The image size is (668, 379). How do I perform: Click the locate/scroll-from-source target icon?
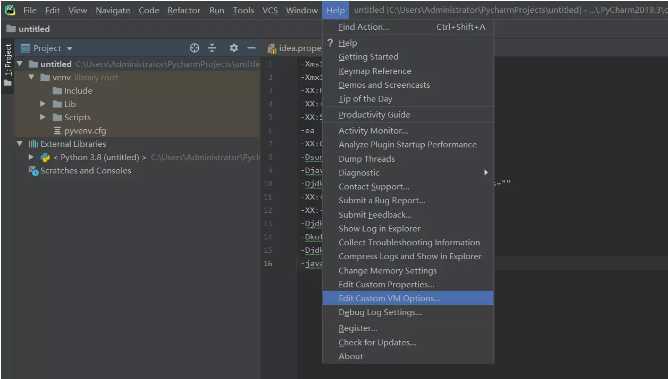[194, 48]
